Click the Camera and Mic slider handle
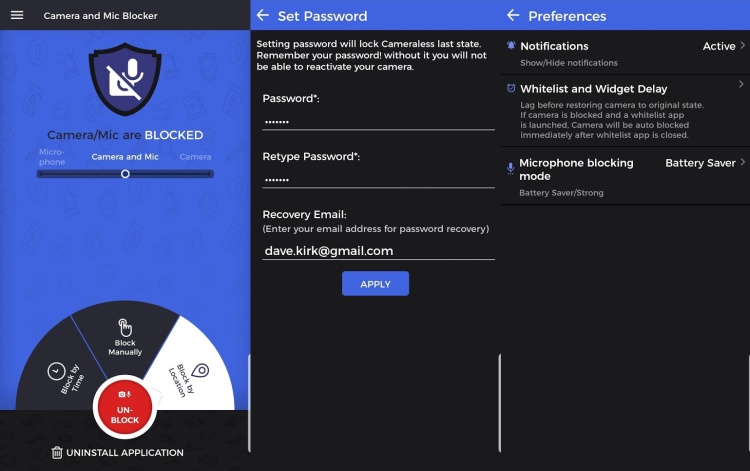The width and height of the screenshot is (750, 471). pyautogui.click(x=125, y=174)
